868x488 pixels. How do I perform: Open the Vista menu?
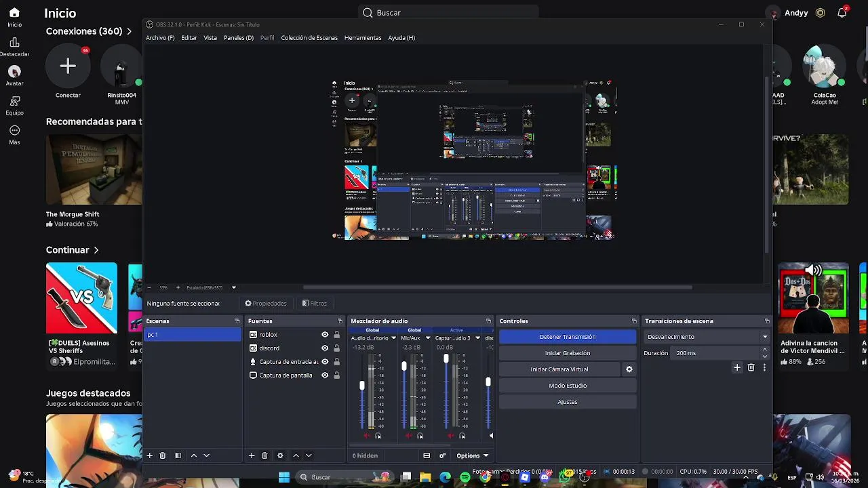(x=210, y=38)
